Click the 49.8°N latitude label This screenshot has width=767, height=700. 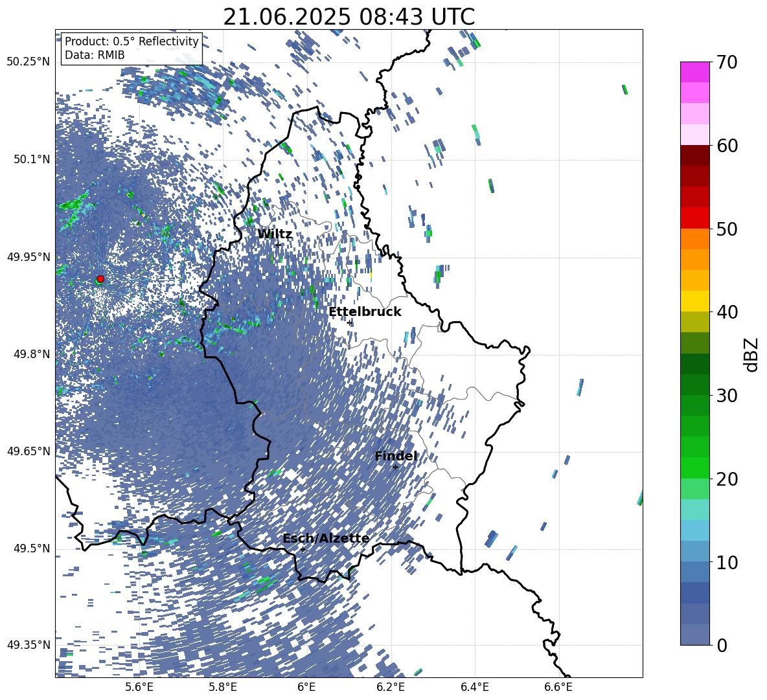pyautogui.click(x=32, y=354)
